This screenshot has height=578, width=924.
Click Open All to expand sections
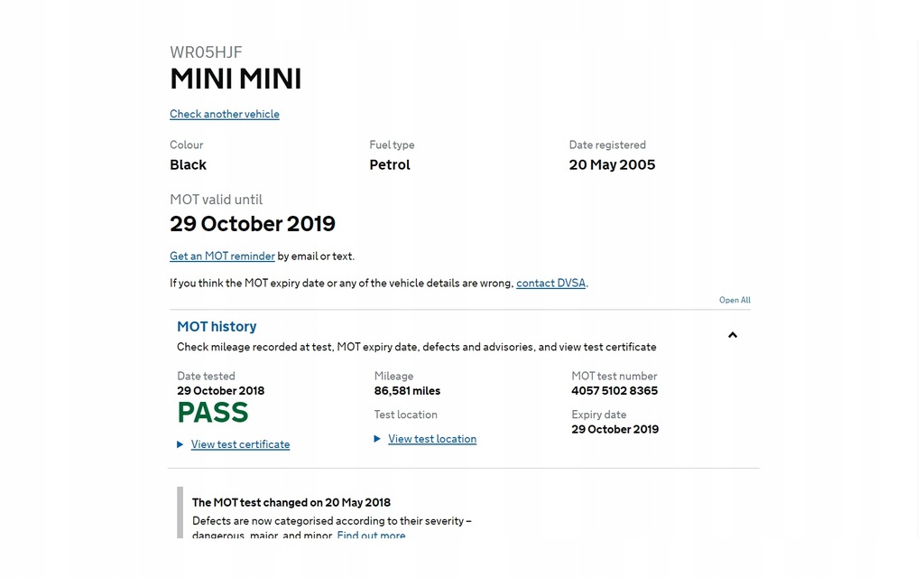tap(735, 300)
